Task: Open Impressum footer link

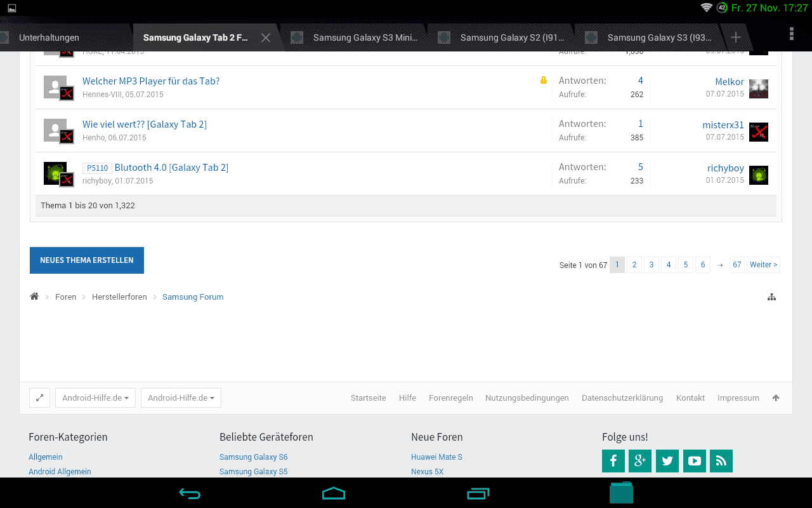Action: 738,398
